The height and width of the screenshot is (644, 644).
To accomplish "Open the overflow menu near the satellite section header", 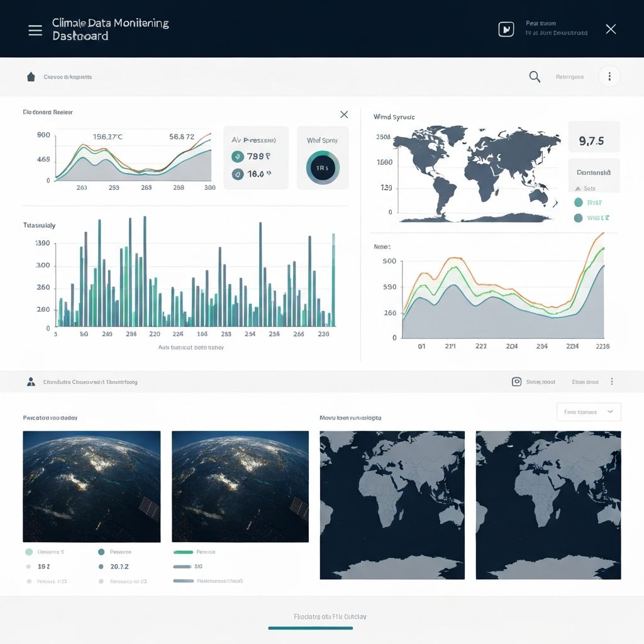I will pos(611,381).
